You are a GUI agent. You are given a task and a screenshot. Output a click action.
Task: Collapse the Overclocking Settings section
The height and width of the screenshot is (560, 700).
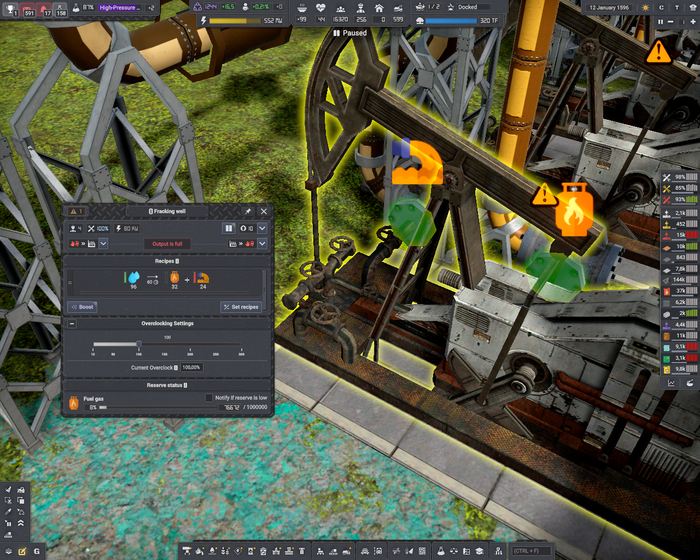(72, 324)
